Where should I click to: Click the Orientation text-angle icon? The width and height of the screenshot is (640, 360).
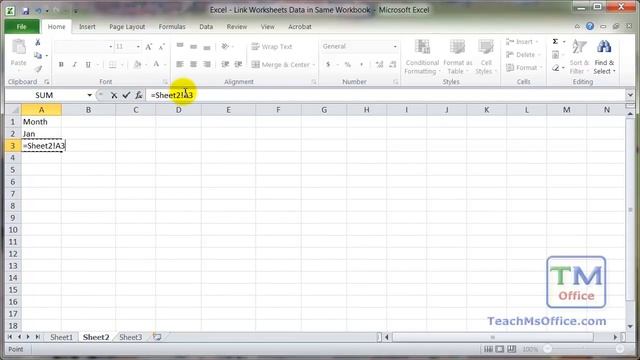(x=225, y=47)
